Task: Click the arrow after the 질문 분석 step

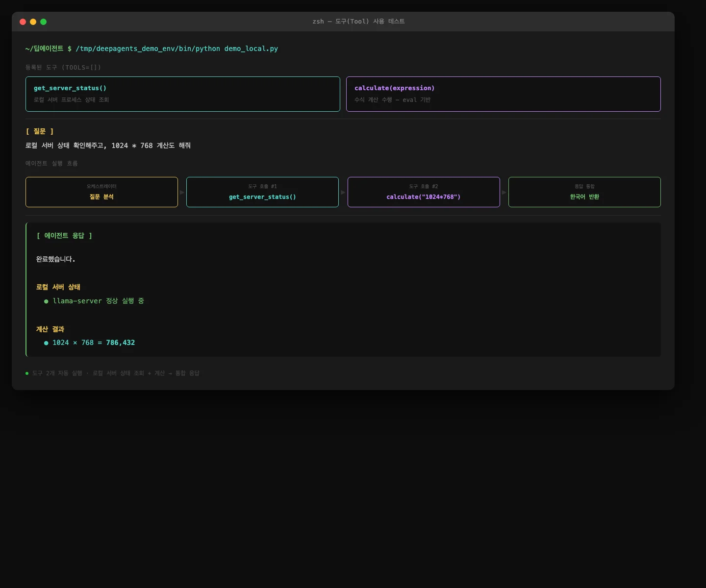Action: [x=182, y=192]
